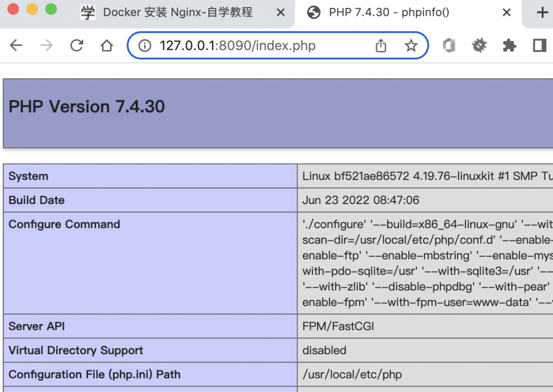Viewport: 553px width, 392px height.
Task: Share the current page
Action: [x=381, y=45]
